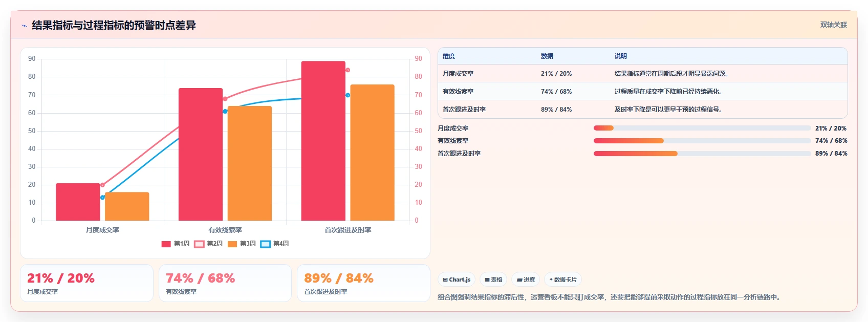Click the red 第1周 bar for 月度成交率
The width and height of the screenshot is (868, 322).
[78, 202]
